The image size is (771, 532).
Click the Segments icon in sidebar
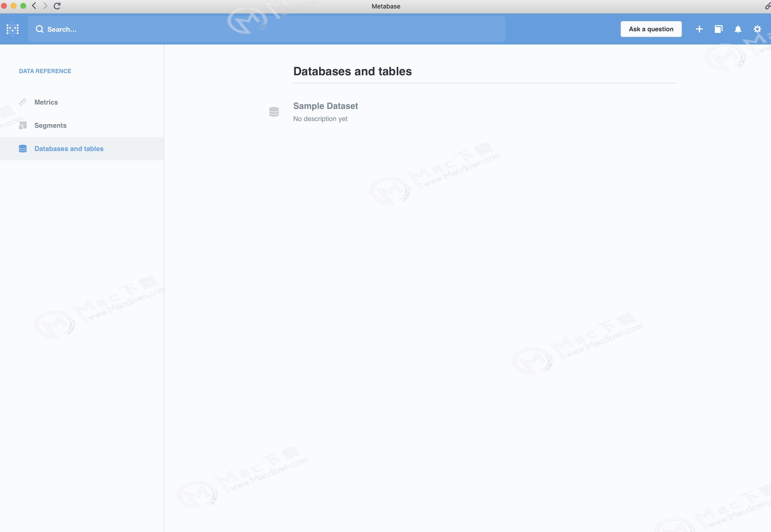pyautogui.click(x=23, y=125)
